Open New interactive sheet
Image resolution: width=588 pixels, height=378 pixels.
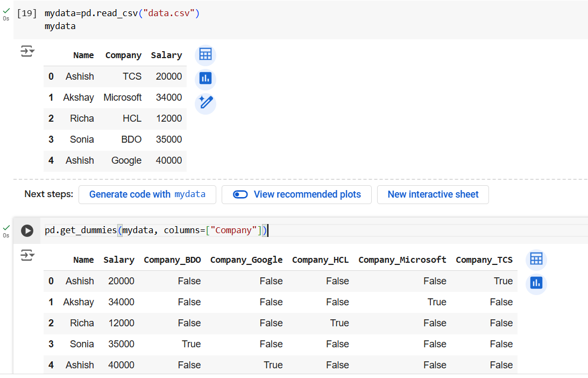[433, 194]
